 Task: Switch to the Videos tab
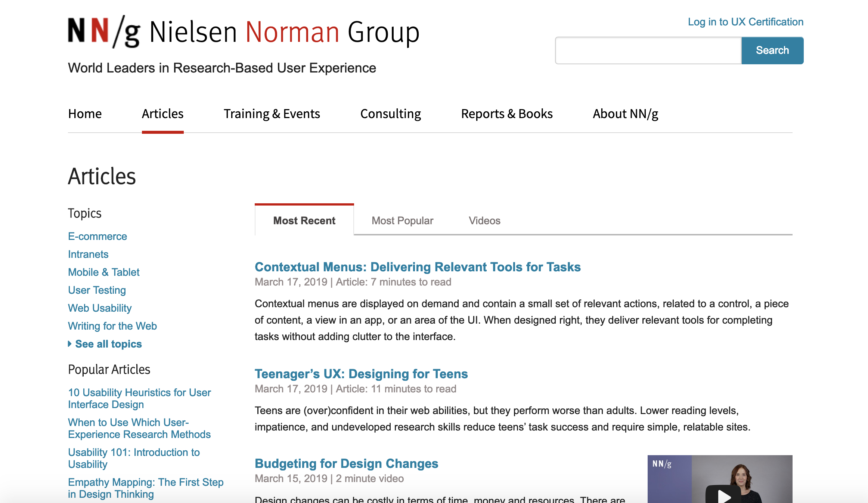click(x=484, y=220)
